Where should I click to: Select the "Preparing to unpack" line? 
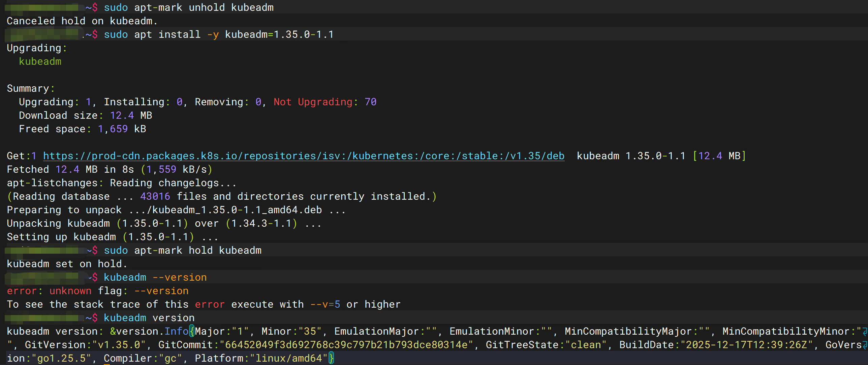176,210
